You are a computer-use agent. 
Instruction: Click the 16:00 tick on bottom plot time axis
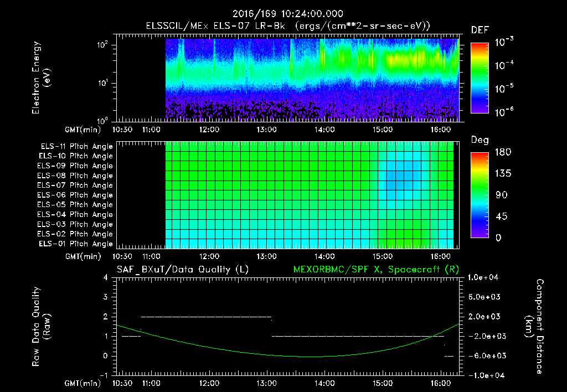[x=440, y=384]
